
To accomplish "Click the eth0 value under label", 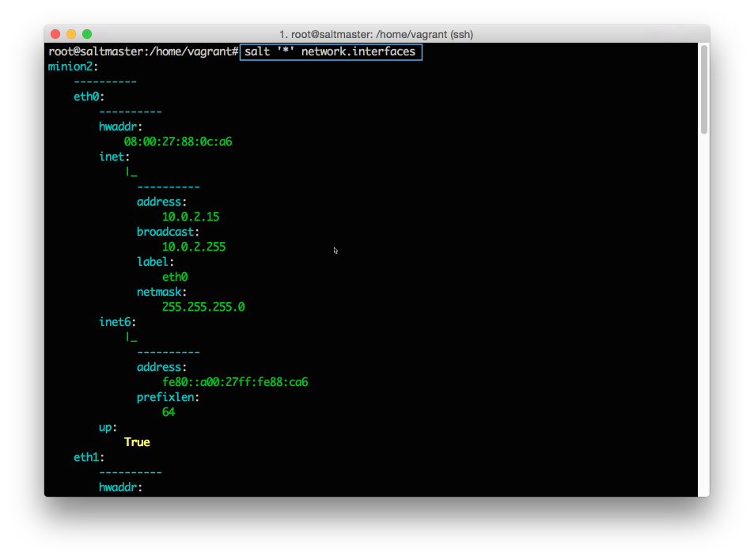I will (174, 277).
